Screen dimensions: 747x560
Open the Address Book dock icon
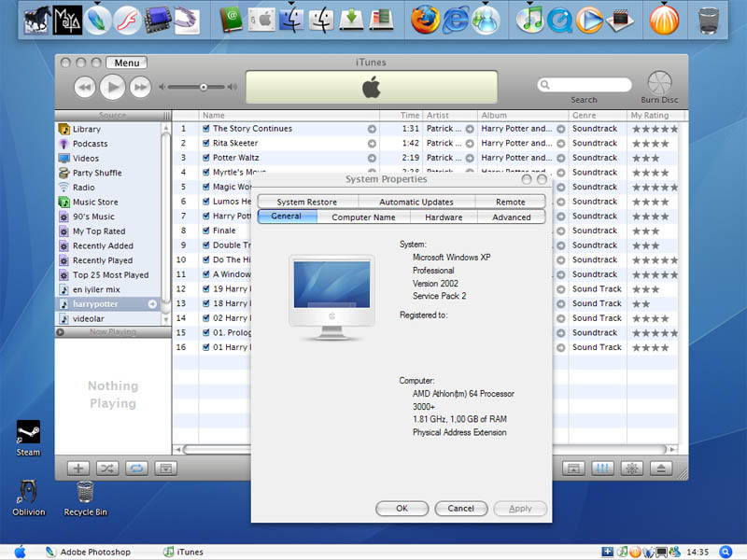click(x=232, y=20)
